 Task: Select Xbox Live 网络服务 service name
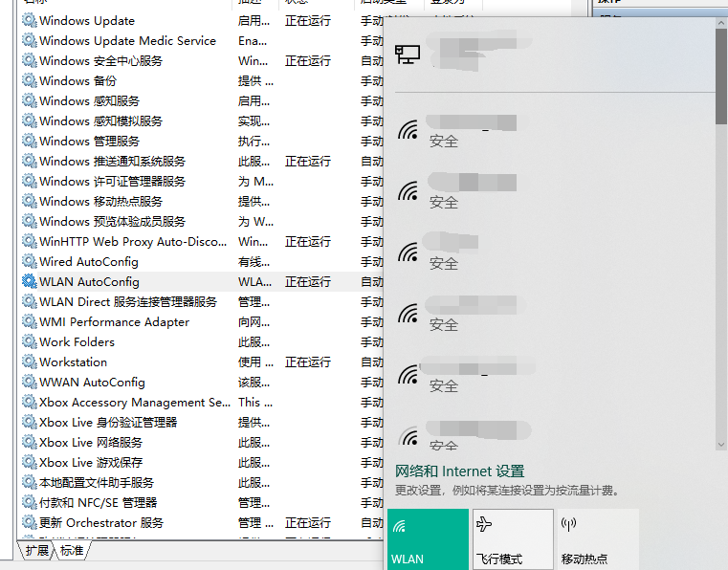[91, 443]
